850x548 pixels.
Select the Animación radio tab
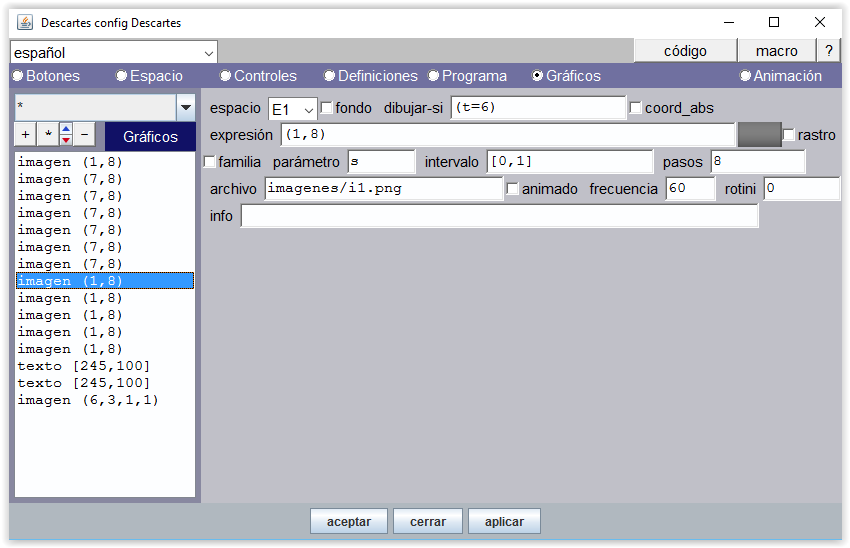point(746,76)
